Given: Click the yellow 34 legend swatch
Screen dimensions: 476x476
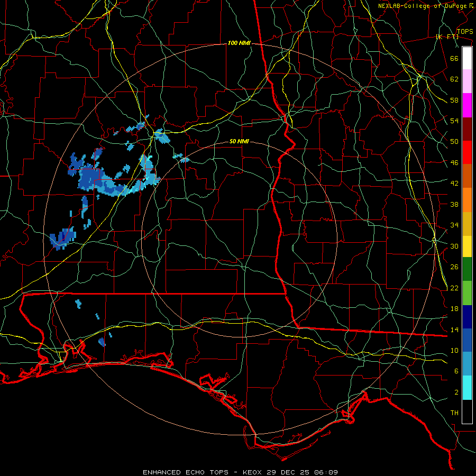Looking at the screenshot, I should (467, 246).
